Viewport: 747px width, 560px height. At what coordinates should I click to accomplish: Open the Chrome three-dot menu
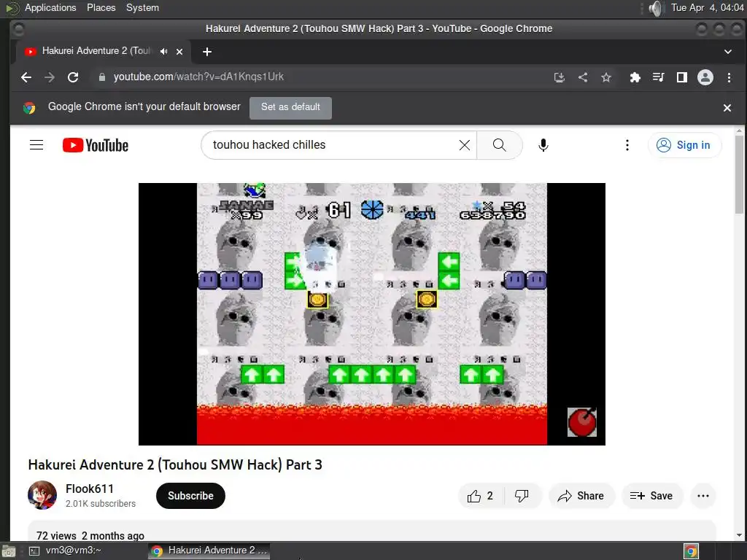coord(729,77)
